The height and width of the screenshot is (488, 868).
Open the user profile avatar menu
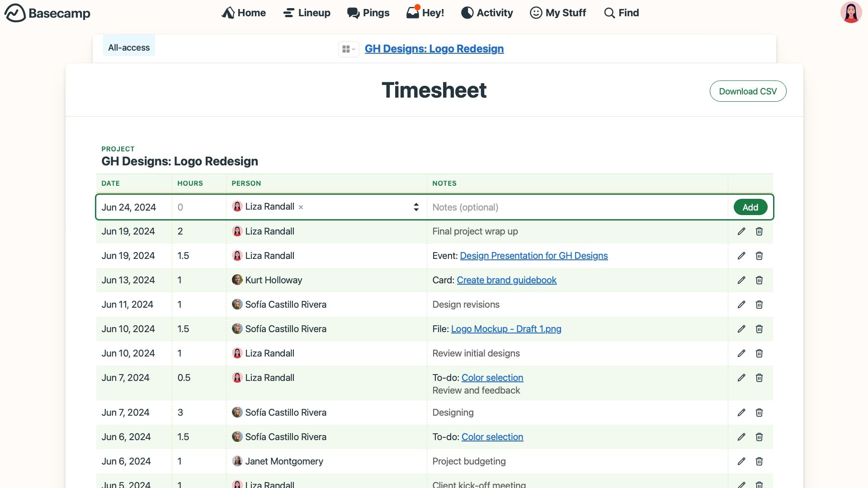point(851,12)
